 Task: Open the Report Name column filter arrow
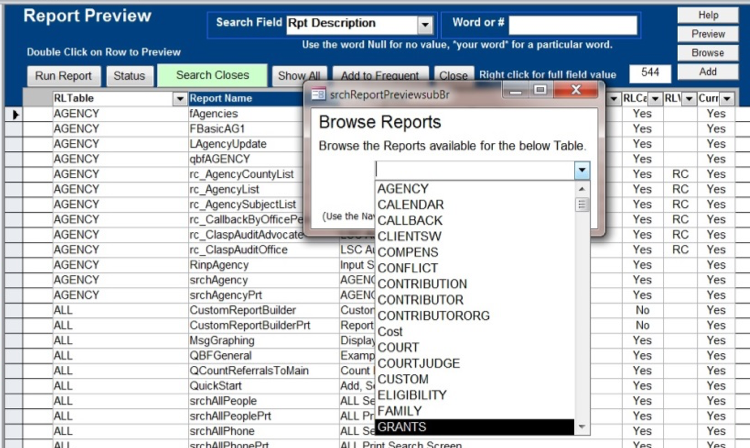point(330,99)
